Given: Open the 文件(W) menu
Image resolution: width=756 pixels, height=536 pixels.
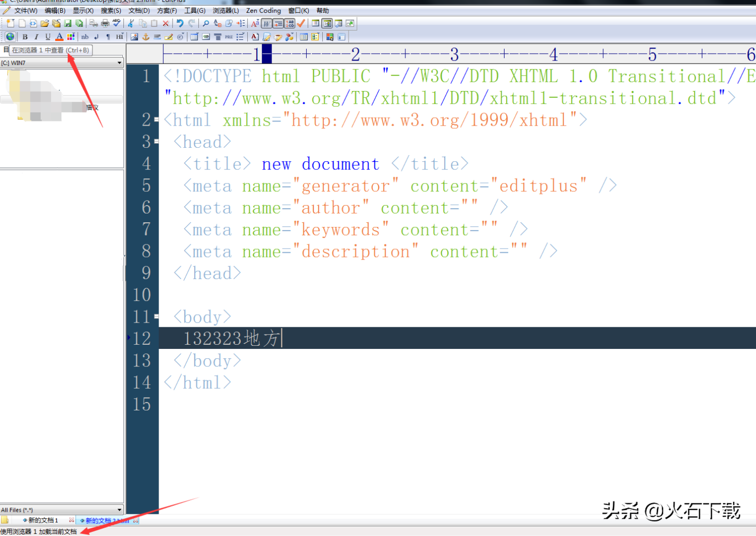Looking at the screenshot, I should [26, 10].
